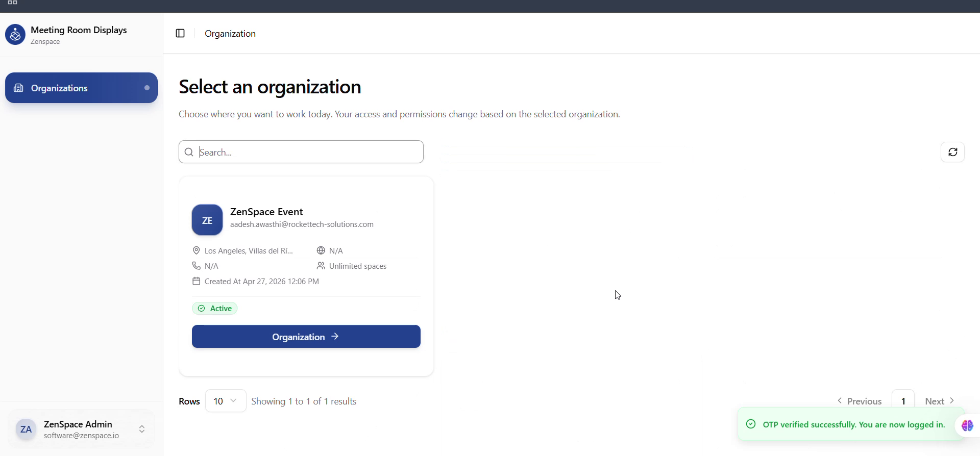Click the Organizations building icon

pos(18,88)
